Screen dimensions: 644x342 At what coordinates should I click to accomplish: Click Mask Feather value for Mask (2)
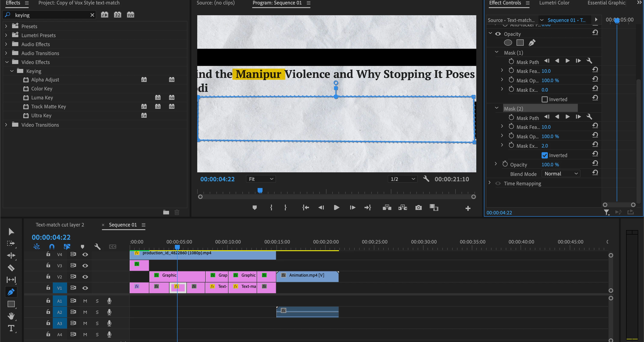[546, 127]
